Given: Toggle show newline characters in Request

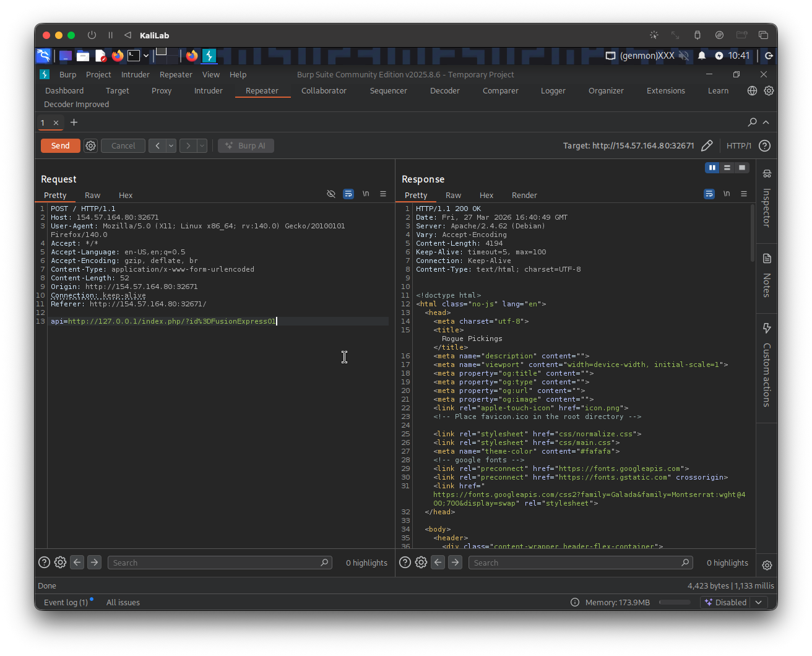Looking at the screenshot, I should click(366, 194).
